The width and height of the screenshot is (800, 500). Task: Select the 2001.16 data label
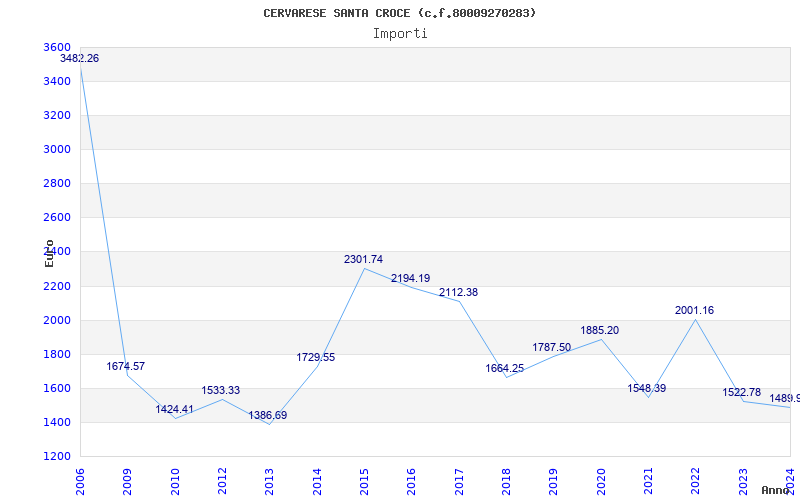pyautogui.click(x=694, y=310)
